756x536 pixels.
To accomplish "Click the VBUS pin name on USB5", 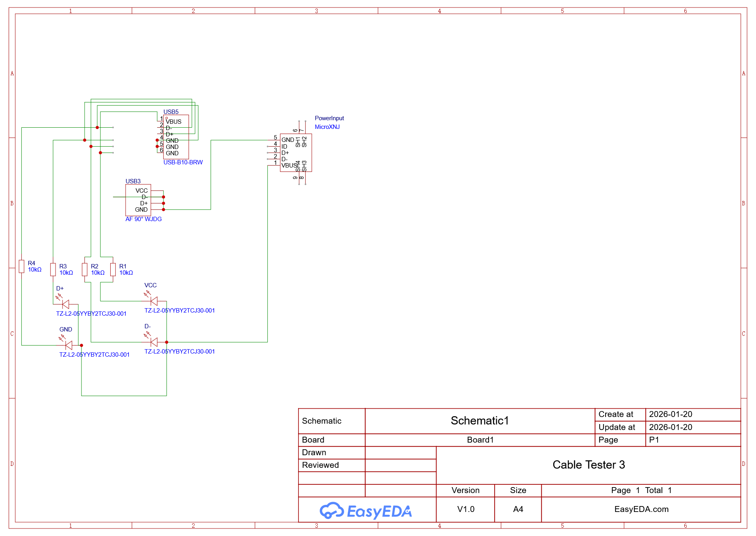I will click(174, 122).
